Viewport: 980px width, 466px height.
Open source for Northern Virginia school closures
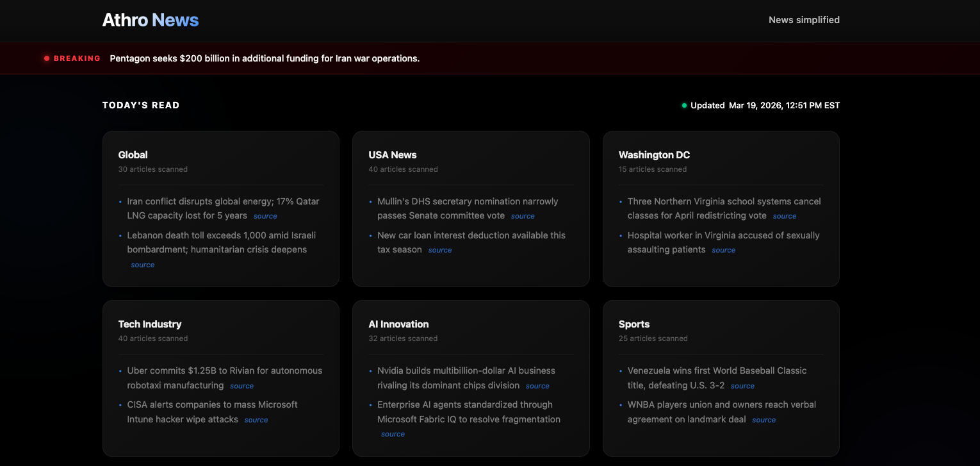[784, 217]
